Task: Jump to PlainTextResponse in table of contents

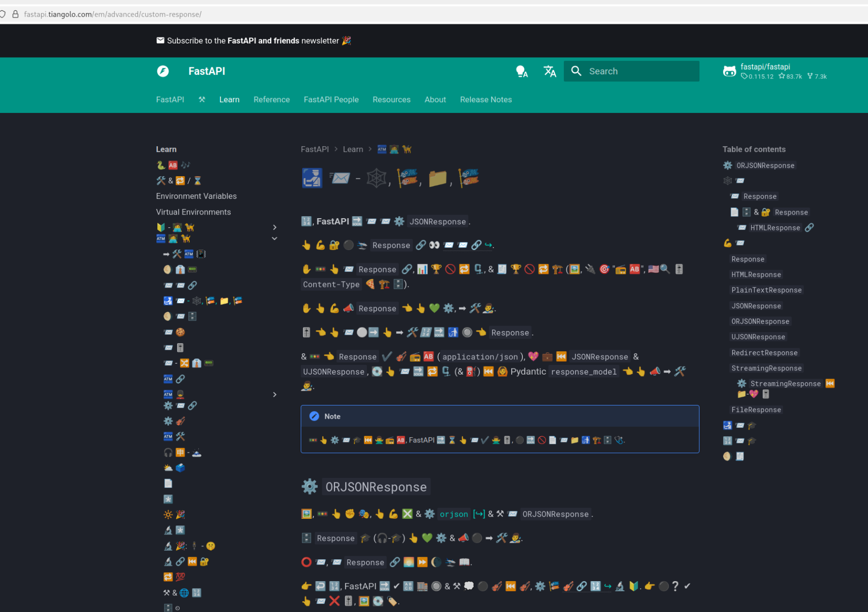Action: (766, 290)
